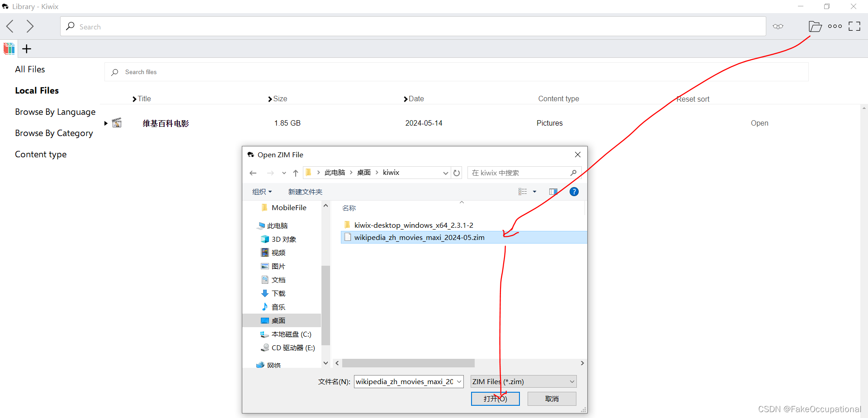
Task: Open file dialog help icon
Action: 574,192
